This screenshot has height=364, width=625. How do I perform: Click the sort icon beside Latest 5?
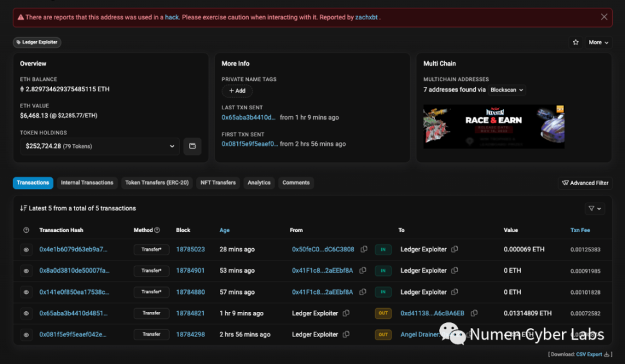24,208
